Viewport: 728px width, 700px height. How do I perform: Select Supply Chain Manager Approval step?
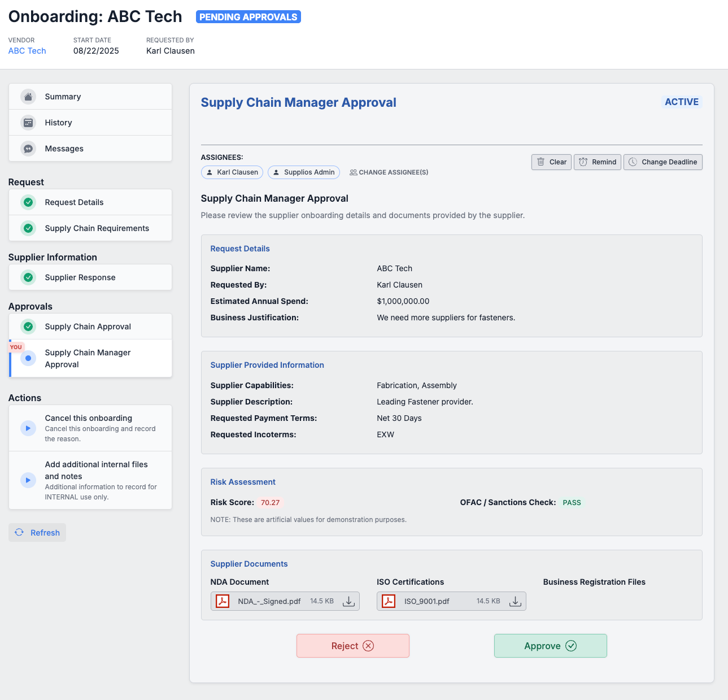coord(88,358)
